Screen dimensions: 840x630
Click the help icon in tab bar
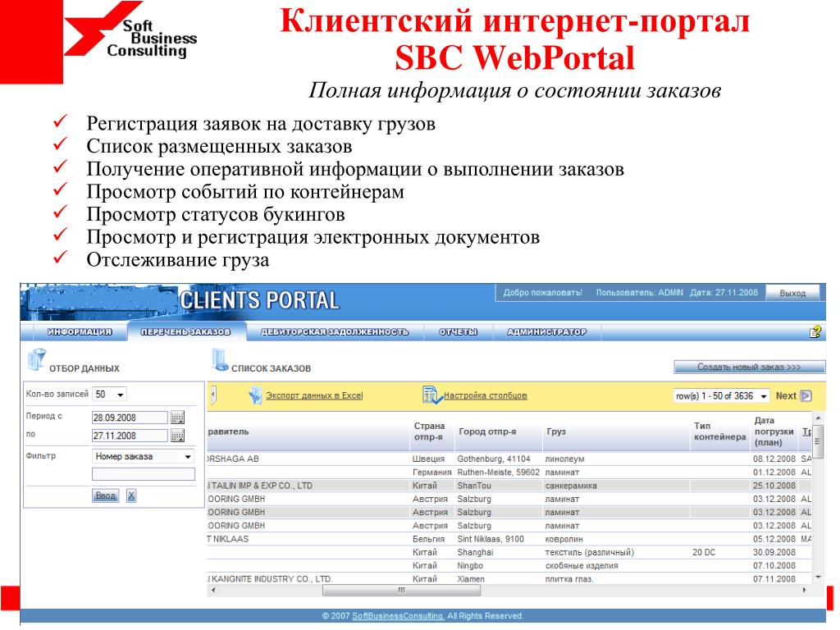[x=815, y=332]
